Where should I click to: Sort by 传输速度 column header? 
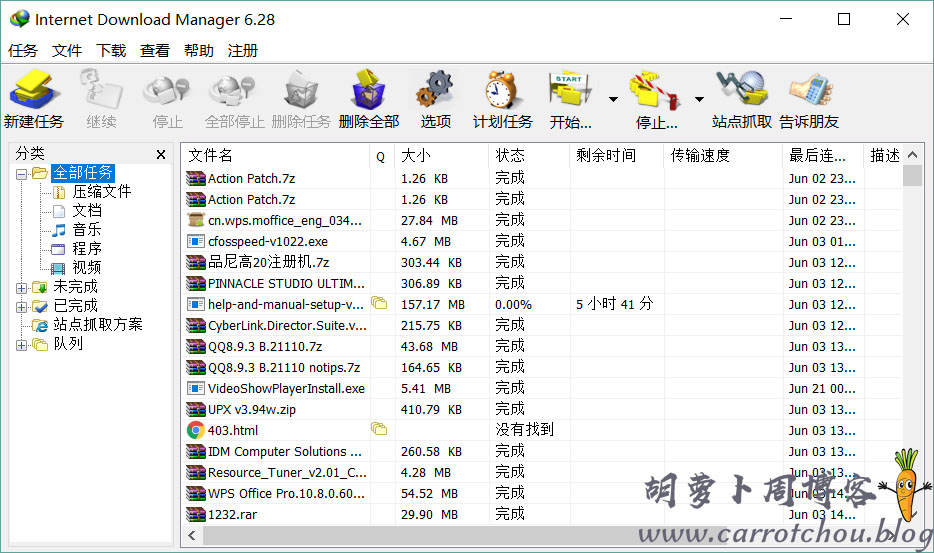coord(723,156)
